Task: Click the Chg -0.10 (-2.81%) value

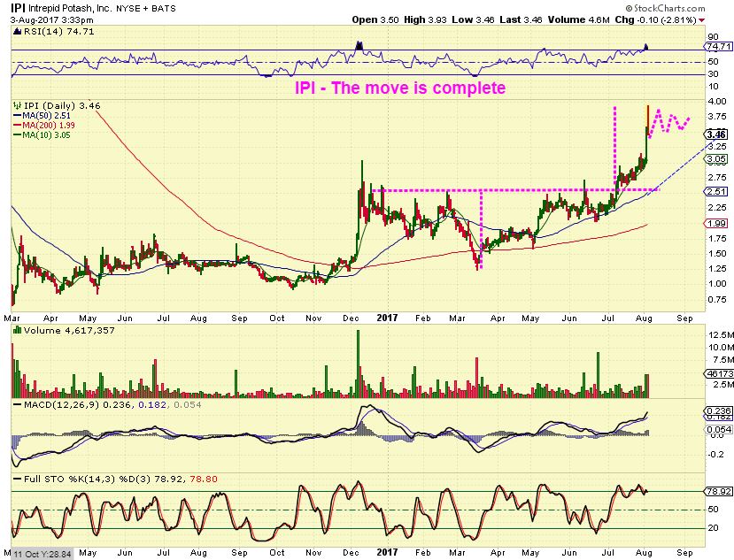Action: tap(655, 19)
